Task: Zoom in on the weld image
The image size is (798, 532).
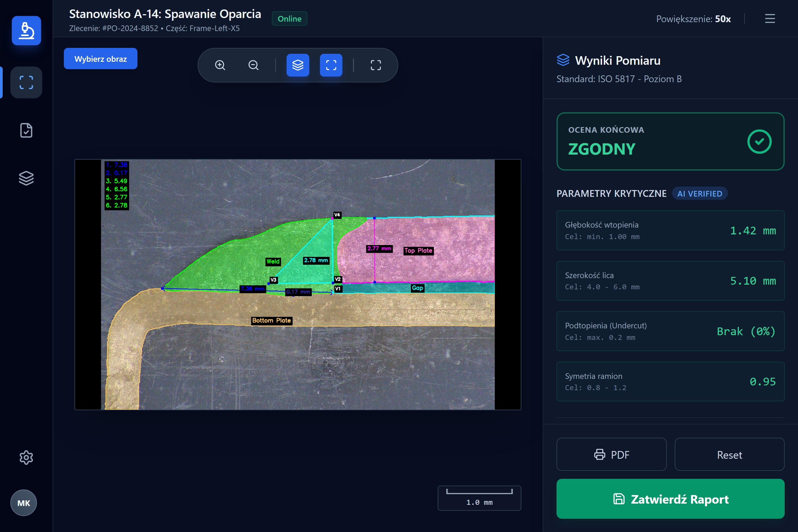Action: coord(220,65)
